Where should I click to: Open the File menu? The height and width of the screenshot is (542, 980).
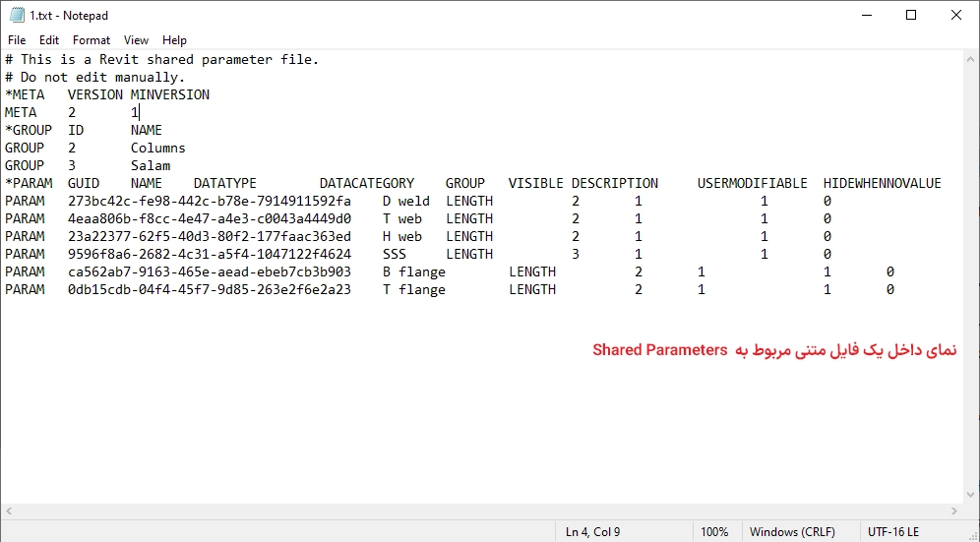click(17, 40)
